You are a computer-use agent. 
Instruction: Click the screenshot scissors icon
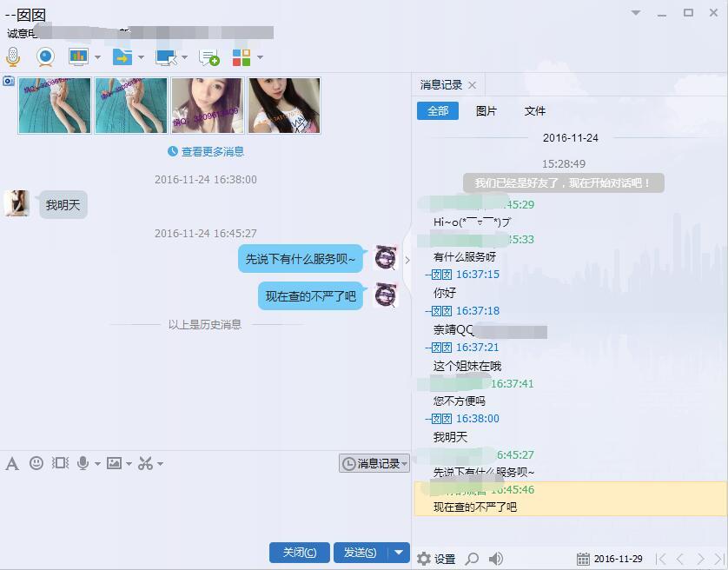[145, 463]
